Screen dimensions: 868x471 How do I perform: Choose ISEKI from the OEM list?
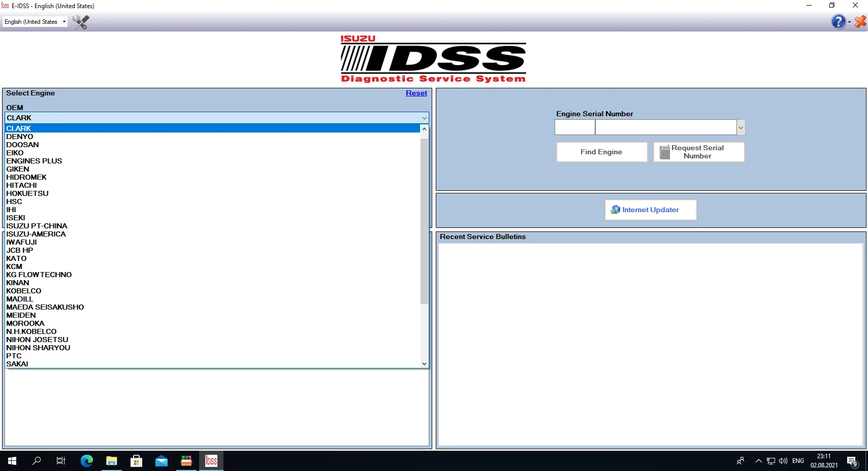pyautogui.click(x=213, y=218)
